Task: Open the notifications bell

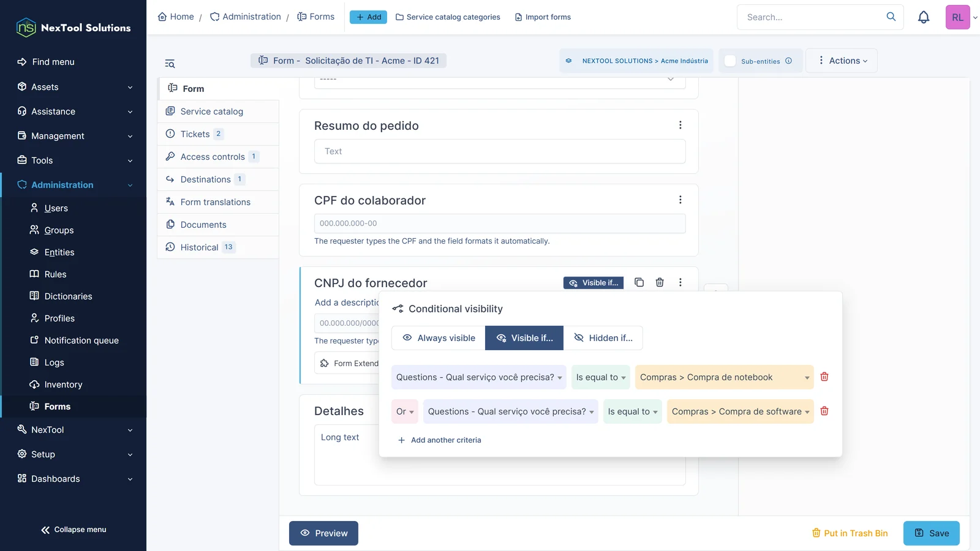Action: pyautogui.click(x=924, y=17)
